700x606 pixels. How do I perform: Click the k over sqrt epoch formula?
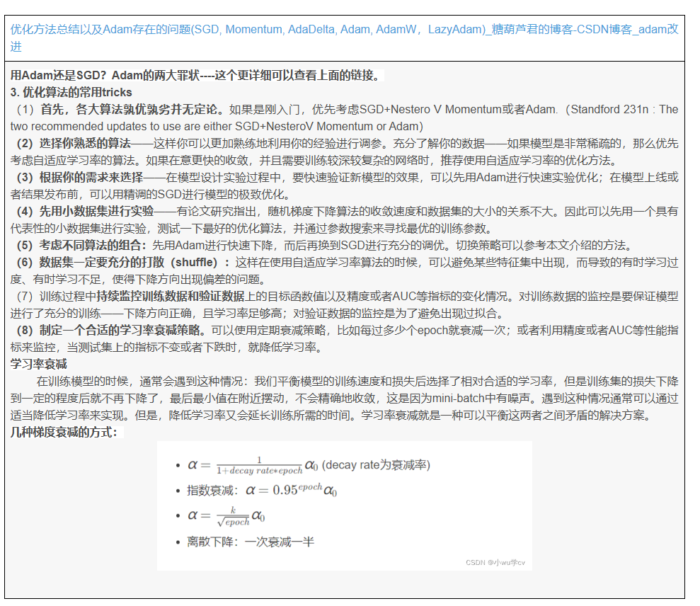click(226, 516)
